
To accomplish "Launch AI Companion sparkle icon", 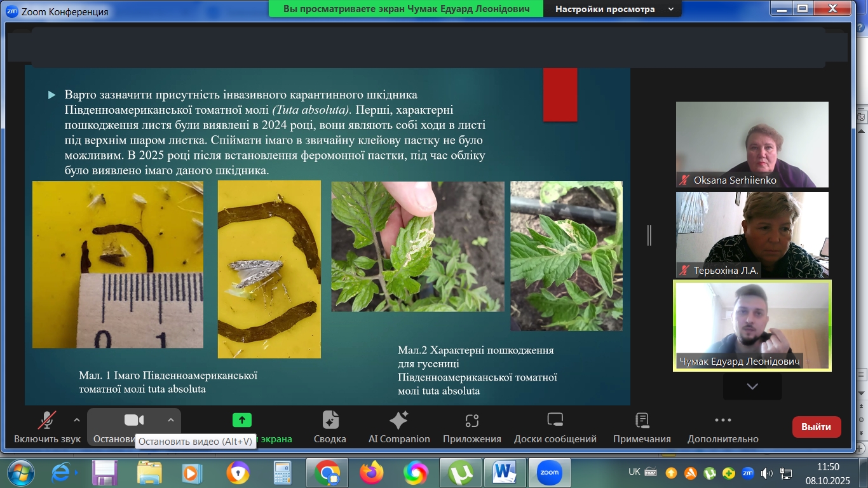I will tap(398, 420).
